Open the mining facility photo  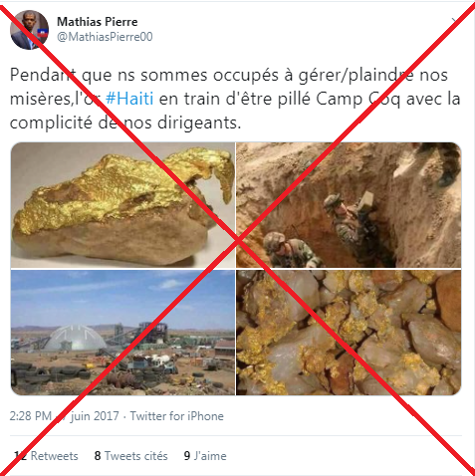coord(122,333)
